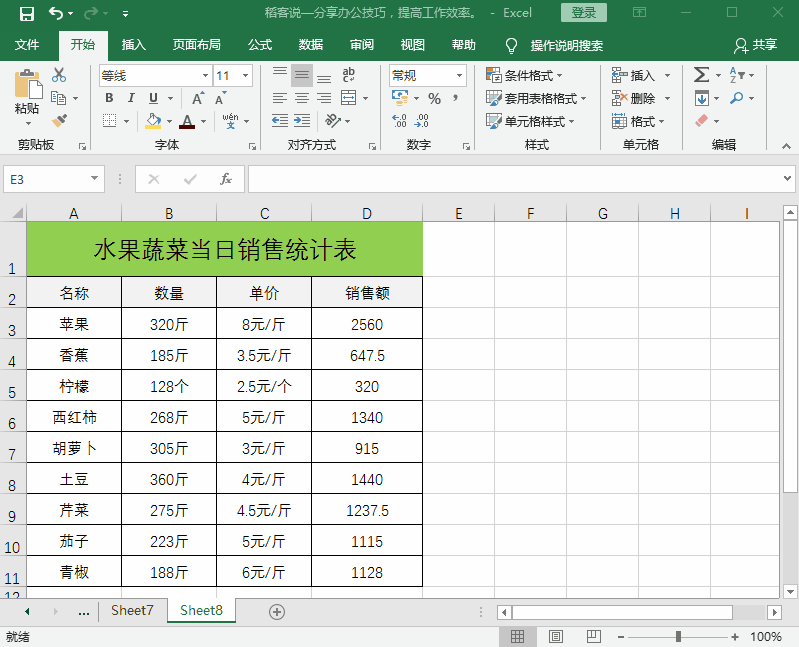Image resolution: width=799 pixels, height=647 pixels.
Task: Open the 插入 ribbon tab
Action: click(134, 45)
